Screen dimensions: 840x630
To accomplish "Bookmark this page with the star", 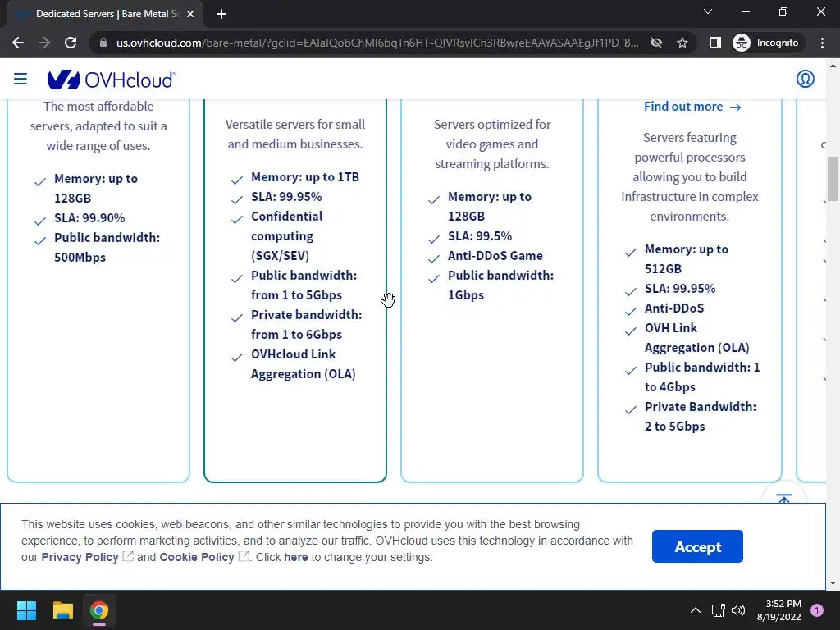I will coord(682,43).
